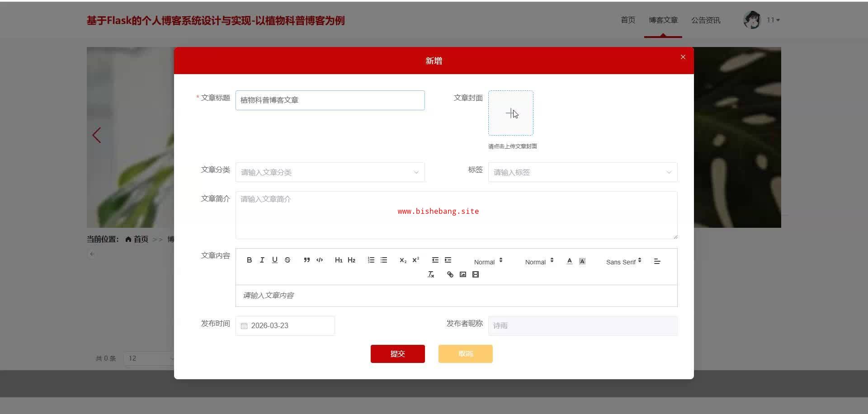Open the text color picker
The width and height of the screenshot is (868, 414).
[569, 261]
